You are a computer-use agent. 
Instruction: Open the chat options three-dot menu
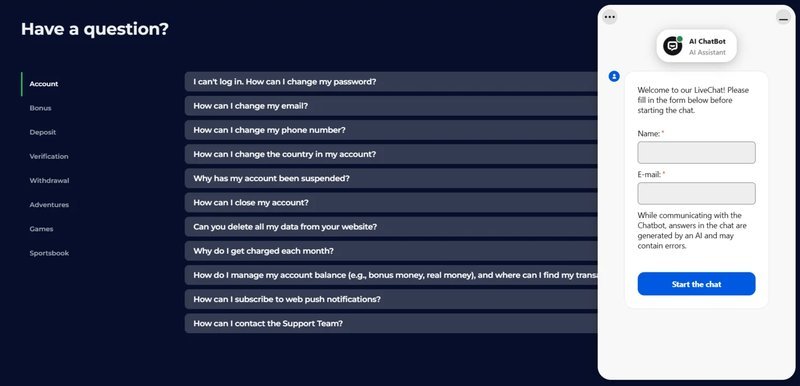(609, 17)
